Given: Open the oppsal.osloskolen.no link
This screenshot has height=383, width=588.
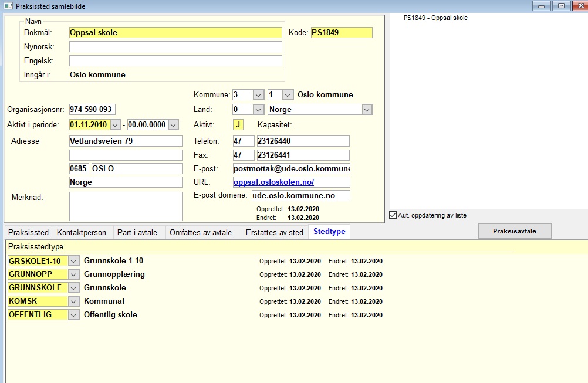Looking at the screenshot, I should (273, 182).
